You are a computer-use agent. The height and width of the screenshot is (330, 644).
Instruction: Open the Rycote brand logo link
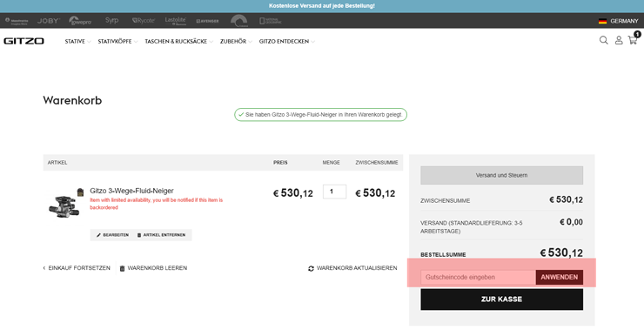tap(144, 21)
